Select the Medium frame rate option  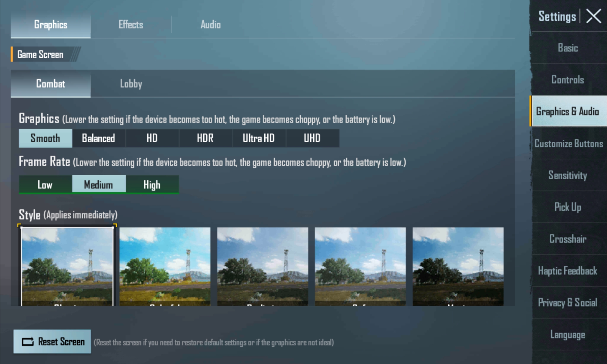pyautogui.click(x=99, y=184)
